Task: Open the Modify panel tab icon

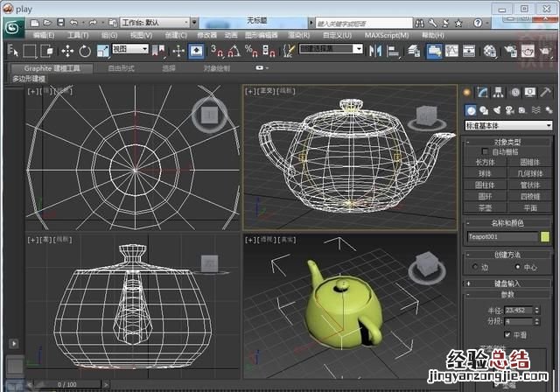Action: tap(482, 92)
